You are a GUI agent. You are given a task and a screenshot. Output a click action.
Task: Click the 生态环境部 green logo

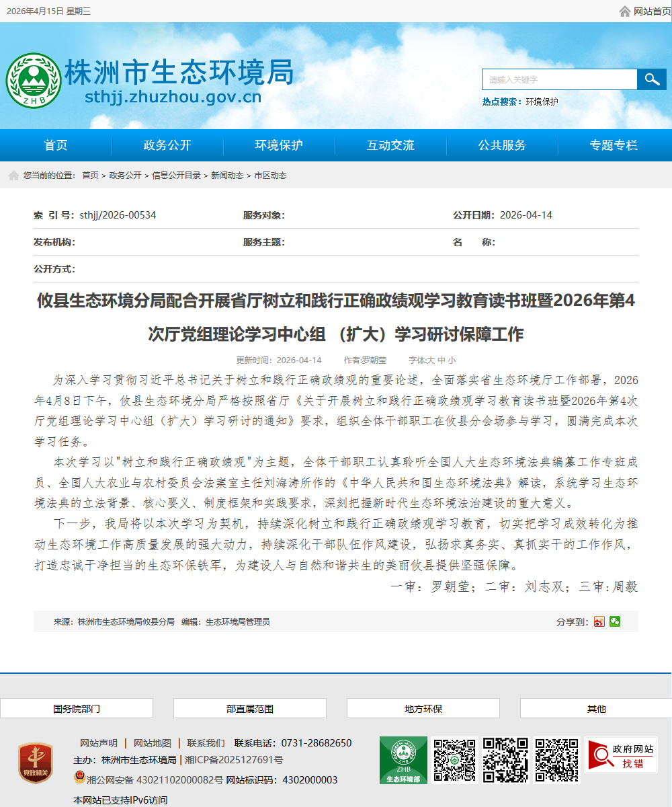403,760
